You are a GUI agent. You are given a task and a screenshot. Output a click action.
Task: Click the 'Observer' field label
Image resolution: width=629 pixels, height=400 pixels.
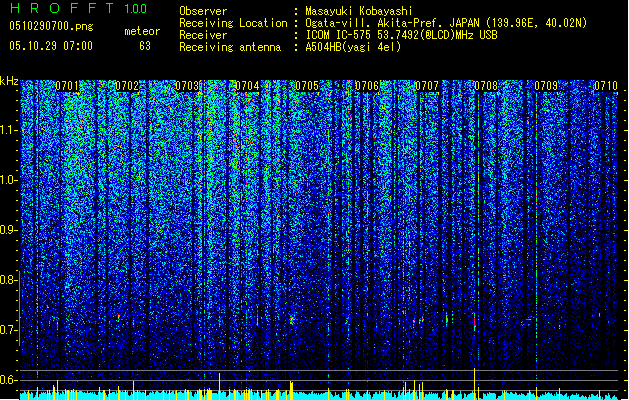point(203,11)
